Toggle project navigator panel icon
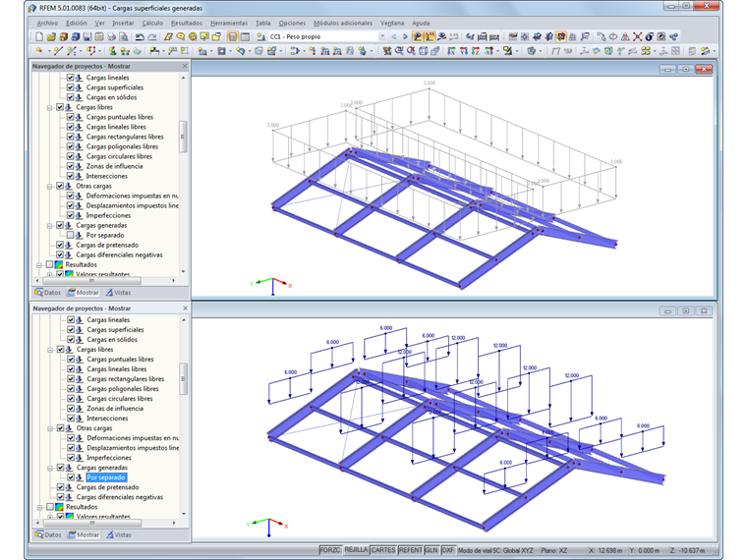This screenshot has height=560, width=747. coord(233,36)
